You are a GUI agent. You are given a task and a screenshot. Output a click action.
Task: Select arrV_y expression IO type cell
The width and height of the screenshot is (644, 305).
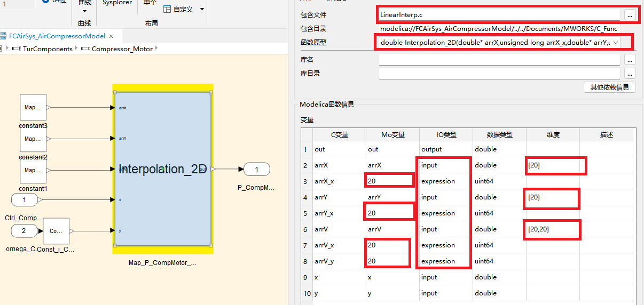pos(446,261)
